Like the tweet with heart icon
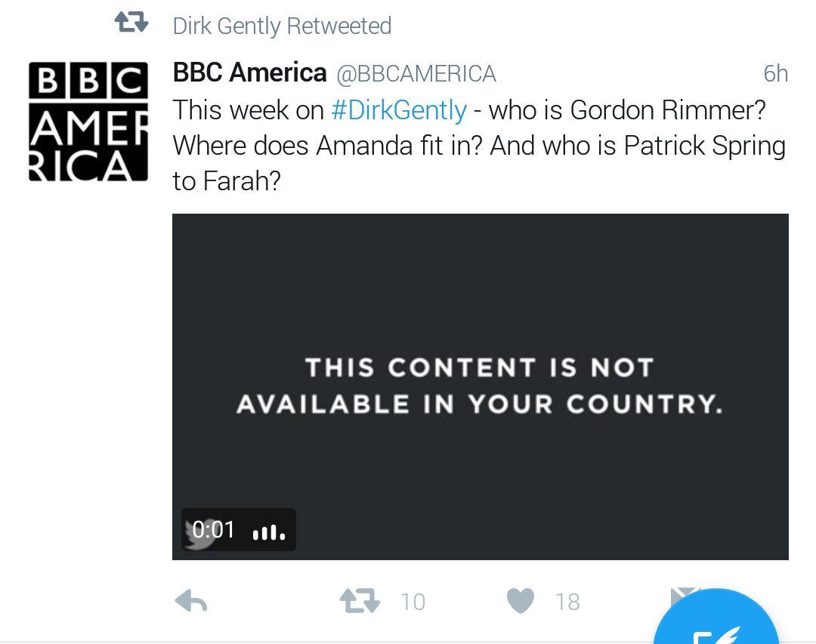Image resolution: width=816 pixels, height=644 pixels. pyautogui.click(x=521, y=601)
